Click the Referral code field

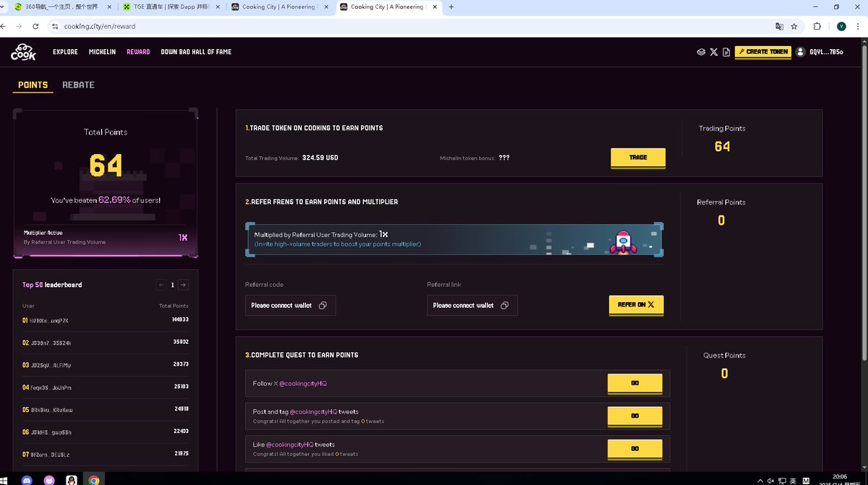(x=290, y=305)
